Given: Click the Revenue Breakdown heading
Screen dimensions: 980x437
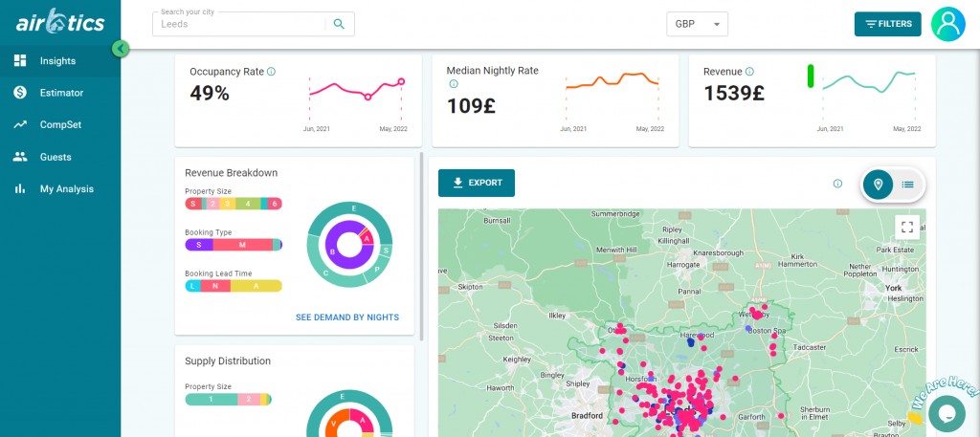Looking at the screenshot, I should point(232,173).
